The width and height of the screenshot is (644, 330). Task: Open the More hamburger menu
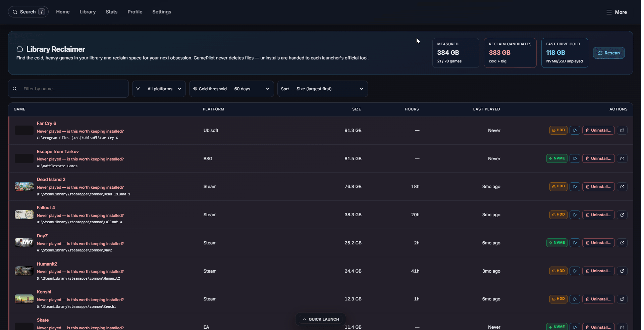click(x=616, y=12)
